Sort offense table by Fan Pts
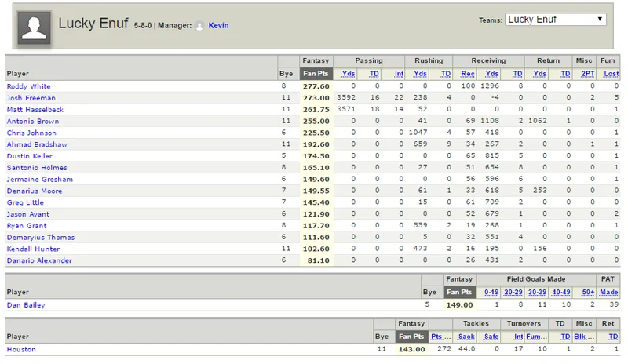Viewport: 628px width, 364px height. (316, 73)
